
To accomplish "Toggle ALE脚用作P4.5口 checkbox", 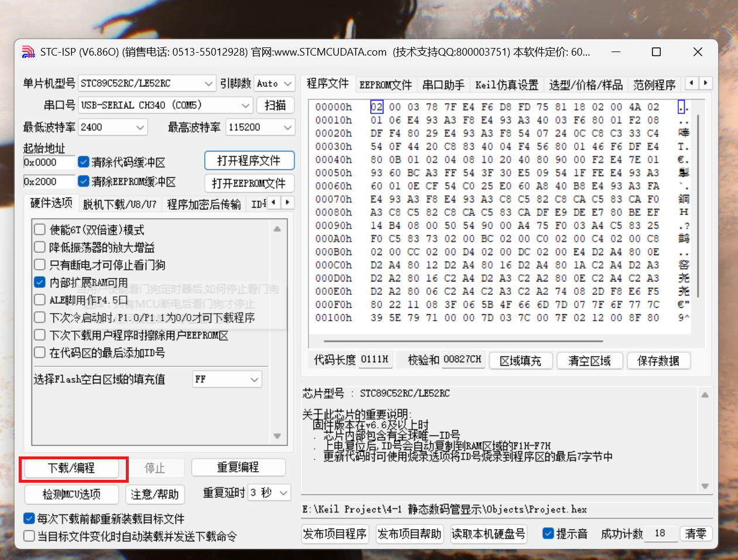I will (39, 300).
